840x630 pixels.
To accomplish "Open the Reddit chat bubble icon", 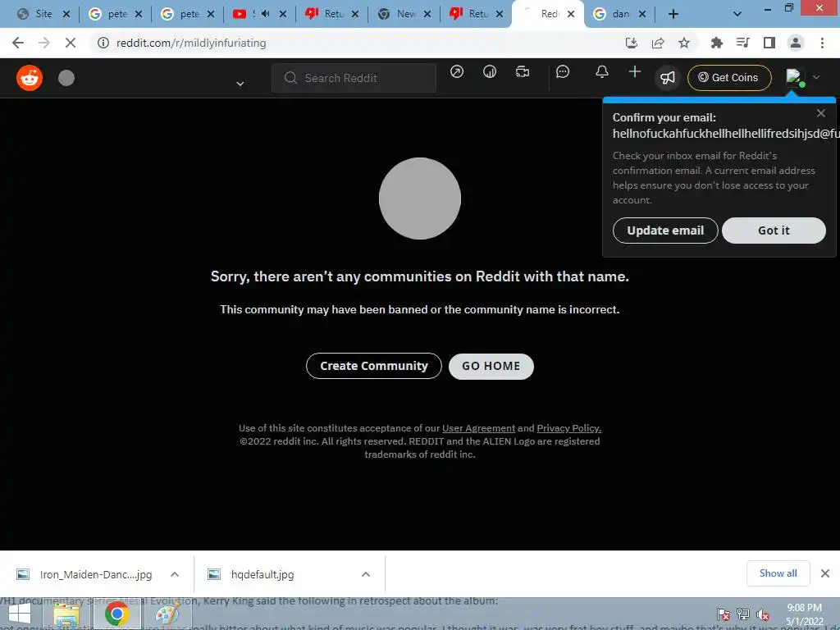I will [563, 72].
